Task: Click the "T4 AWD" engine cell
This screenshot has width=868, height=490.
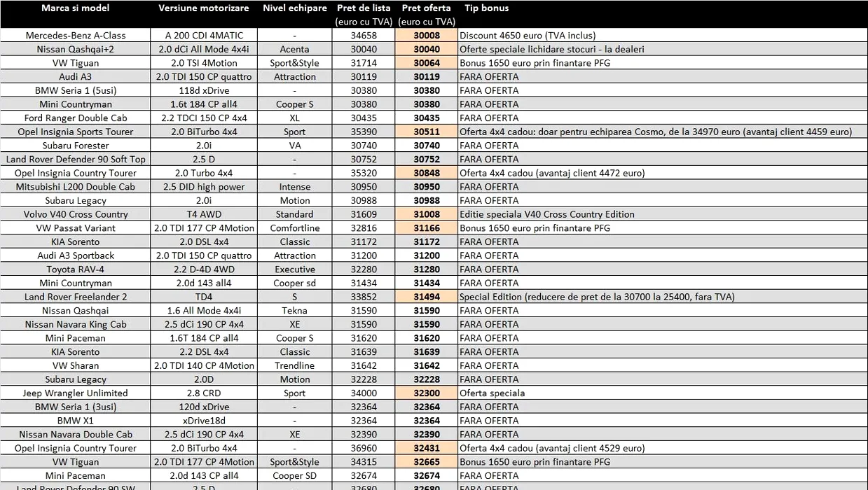Action: click(204, 214)
